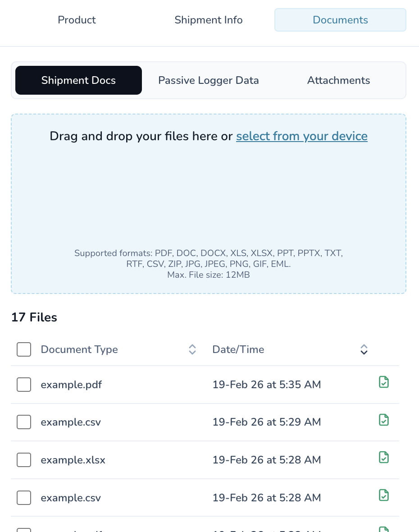Click the '19-Feb 26 at 5:35 AM' cell

[x=267, y=385]
